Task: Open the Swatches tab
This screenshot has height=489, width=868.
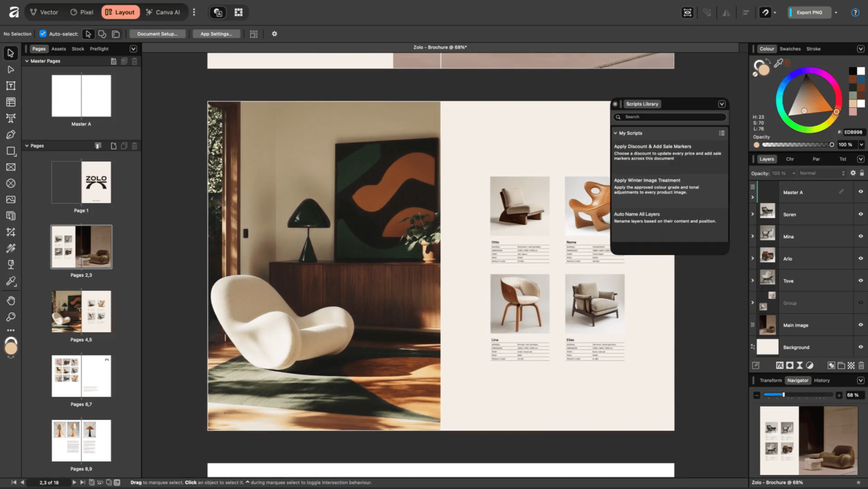Action: tap(790, 49)
